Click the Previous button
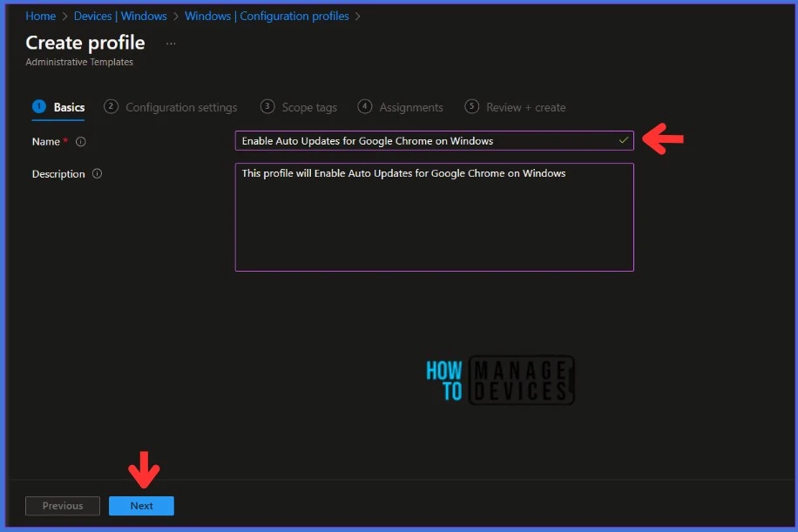This screenshot has width=798, height=532. [63, 506]
